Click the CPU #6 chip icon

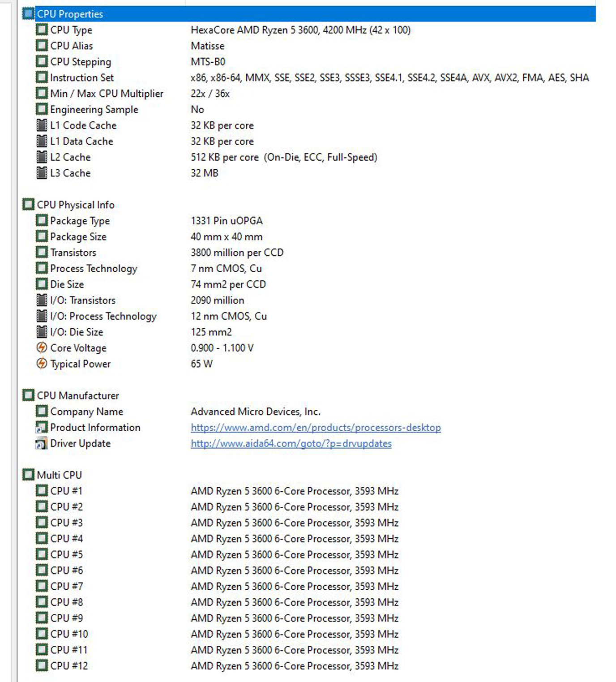click(x=42, y=570)
